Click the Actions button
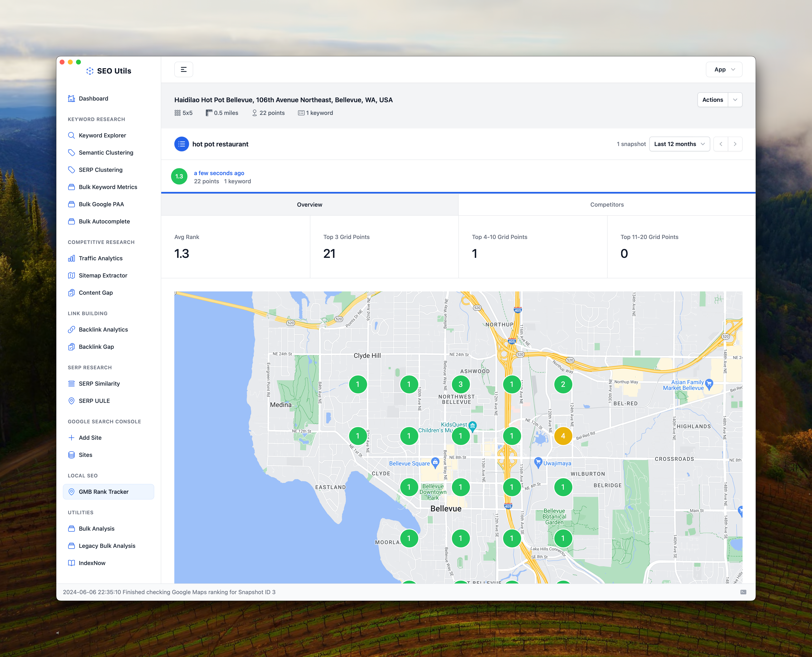This screenshot has height=657, width=812. pyautogui.click(x=712, y=100)
